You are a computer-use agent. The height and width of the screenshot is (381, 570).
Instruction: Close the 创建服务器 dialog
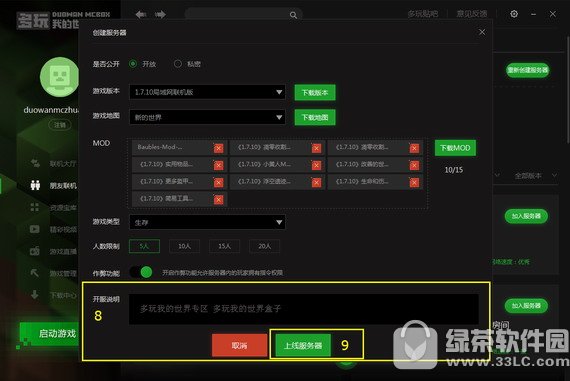(x=482, y=32)
